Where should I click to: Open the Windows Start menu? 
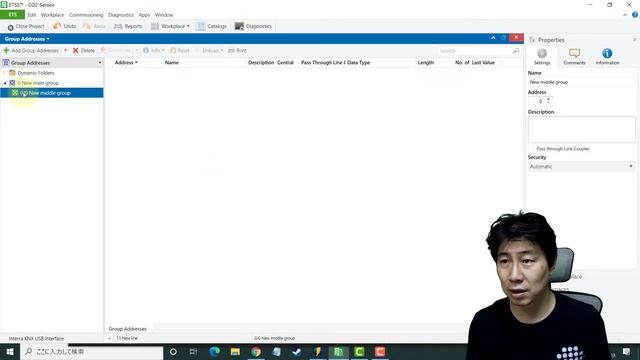pyautogui.click(x=10, y=351)
